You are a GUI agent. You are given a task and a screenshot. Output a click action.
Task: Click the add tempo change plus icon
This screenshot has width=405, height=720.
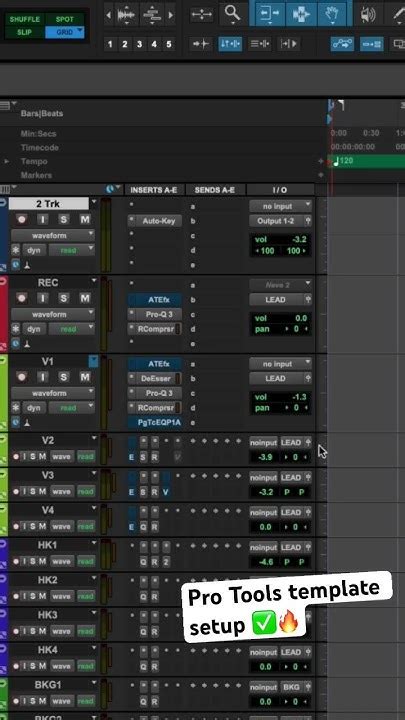coord(321,161)
